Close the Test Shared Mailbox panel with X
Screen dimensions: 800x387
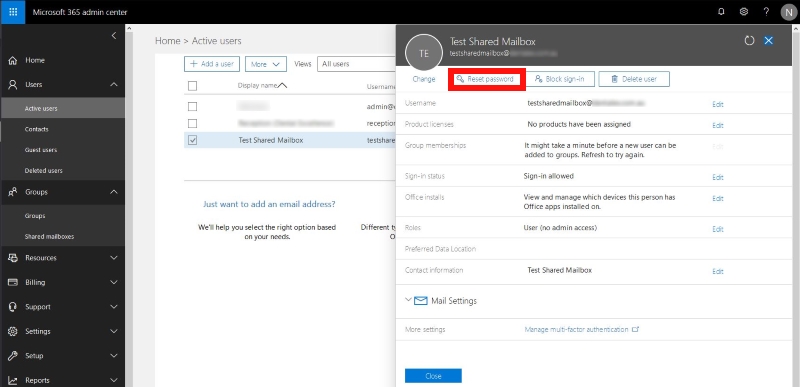(768, 41)
